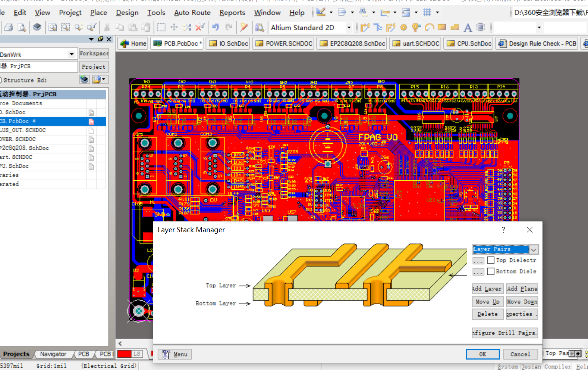Click the Configure Drill Pairs button
The width and height of the screenshot is (588, 370).
point(505,333)
